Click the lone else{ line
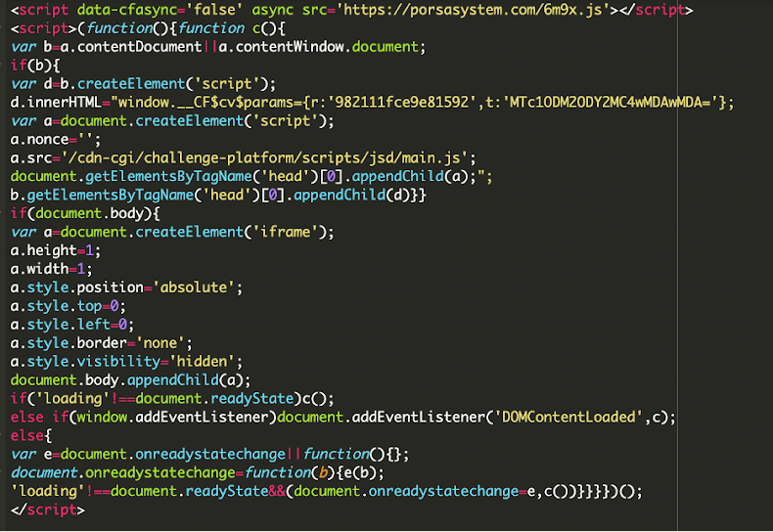The image size is (773, 532). [x=31, y=435]
